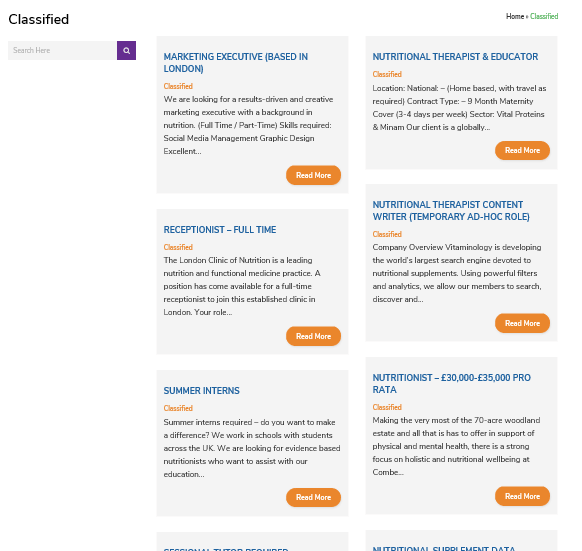The height and width of the screenshot is (551, 582).
Task: Open Home breadcrumb link
Action: click(515, 16)
